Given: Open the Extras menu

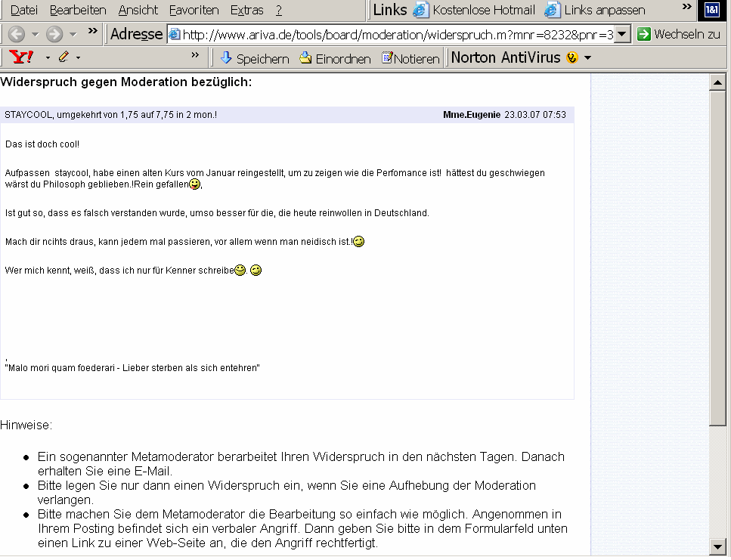Looking at the screenshot, I should click(x=246, y=10).
